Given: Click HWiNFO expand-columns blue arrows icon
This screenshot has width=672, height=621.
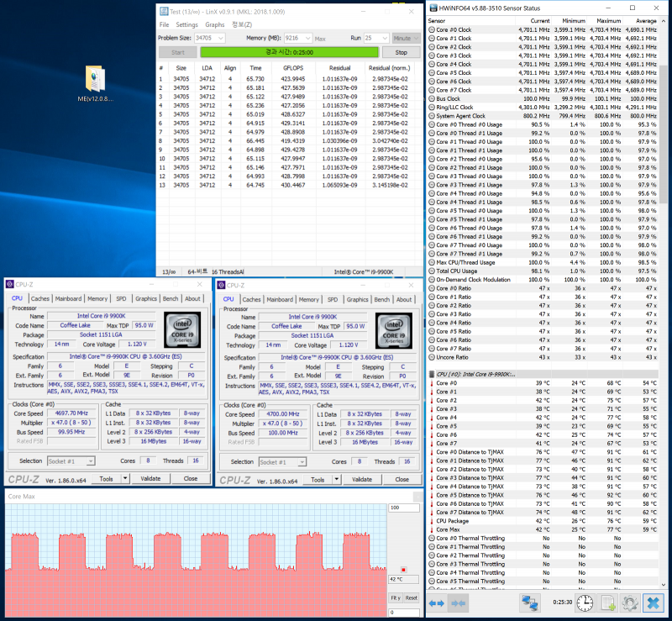Looking at the screenshot, I should 437,603.
